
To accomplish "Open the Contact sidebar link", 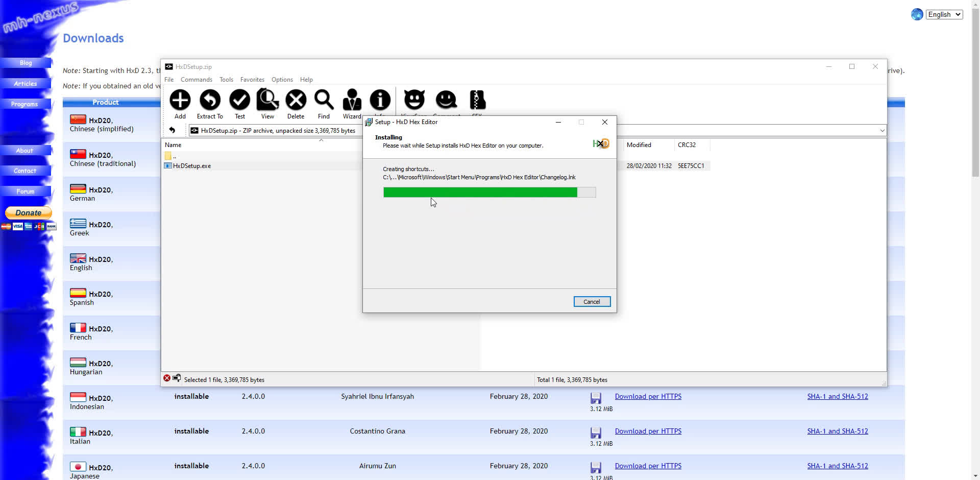I will pos(25,171).
